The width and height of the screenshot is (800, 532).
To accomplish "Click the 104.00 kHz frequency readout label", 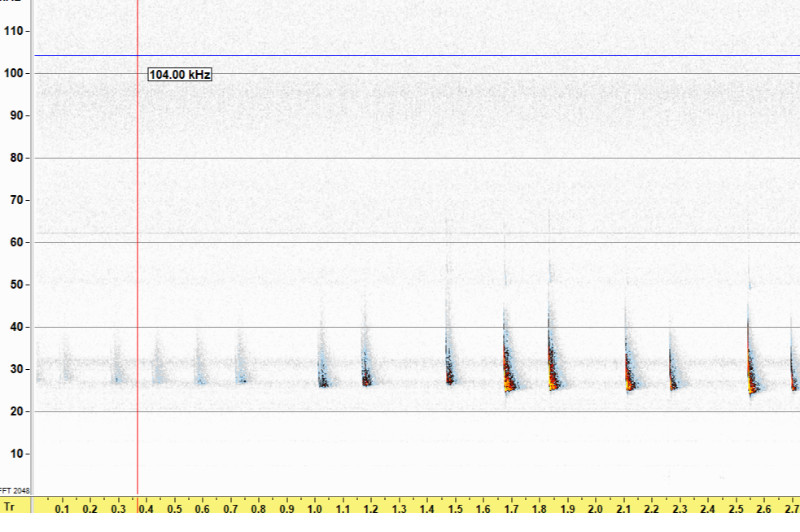I will pos(180,75).
